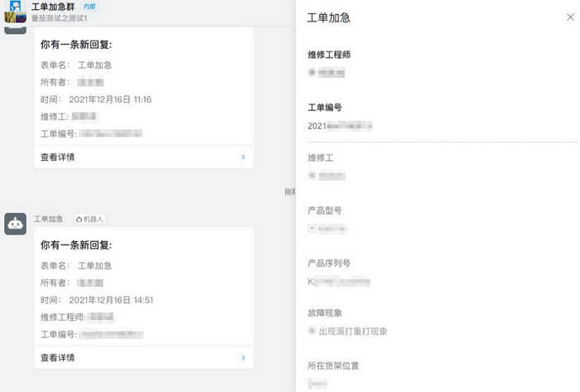Open 查看详情 on the 14:51 message card

point(144,358)
